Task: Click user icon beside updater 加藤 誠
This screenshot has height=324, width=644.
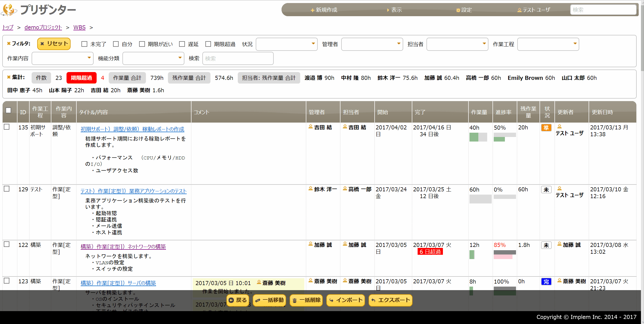Action: click(560, 244)
